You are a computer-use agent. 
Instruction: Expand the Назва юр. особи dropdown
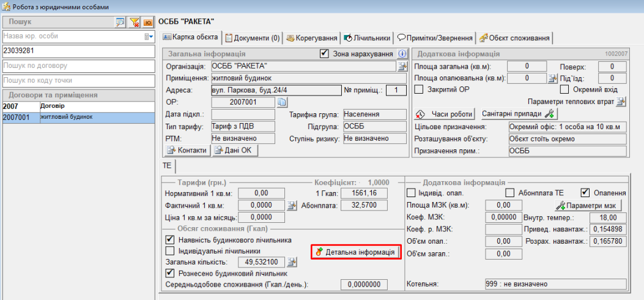[x=149, y=37]
